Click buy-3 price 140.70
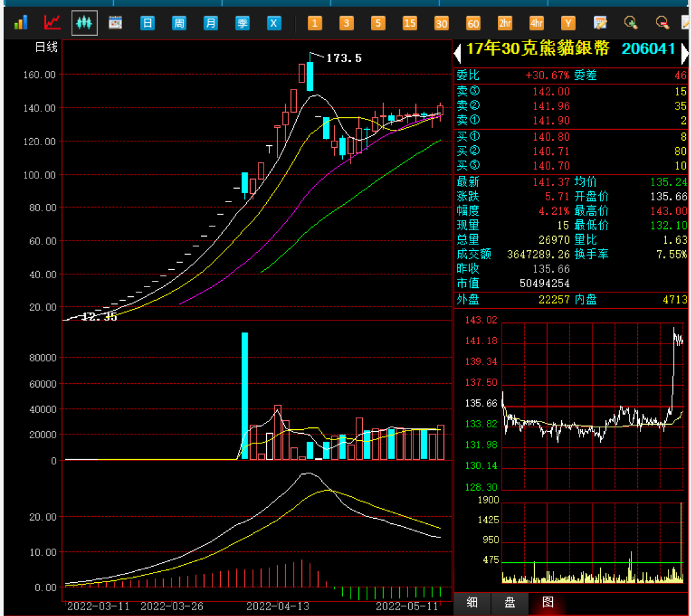This screenshot has height=616, width=691. click(552, 166)
